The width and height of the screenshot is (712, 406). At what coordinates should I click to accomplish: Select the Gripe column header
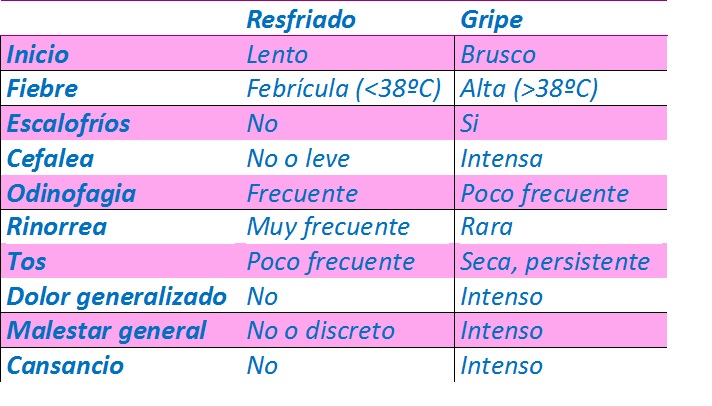coord(491,19)
